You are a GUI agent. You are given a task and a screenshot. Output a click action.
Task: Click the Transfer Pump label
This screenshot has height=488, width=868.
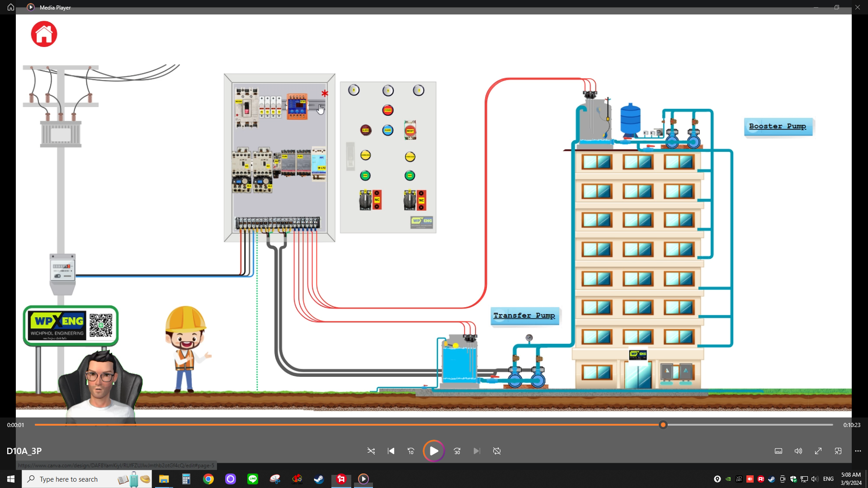coord(524,315)
